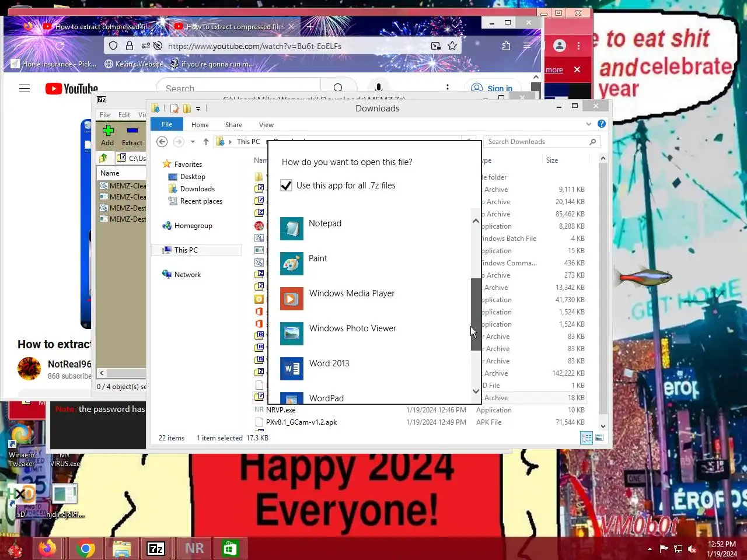This screenshot has height=560, width=747.
Task: Open Explorer recent locations dropdown arrow
Action: pos(193,142)
